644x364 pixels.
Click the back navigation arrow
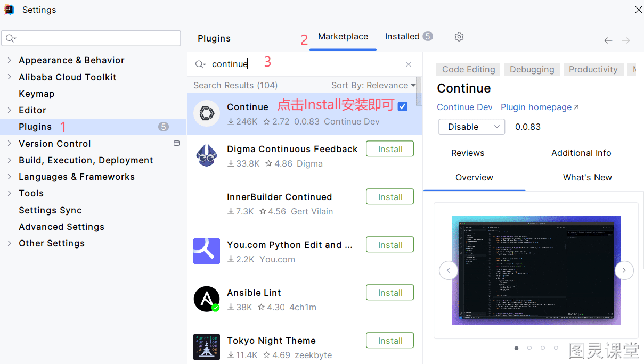click(x=608, y=40)
